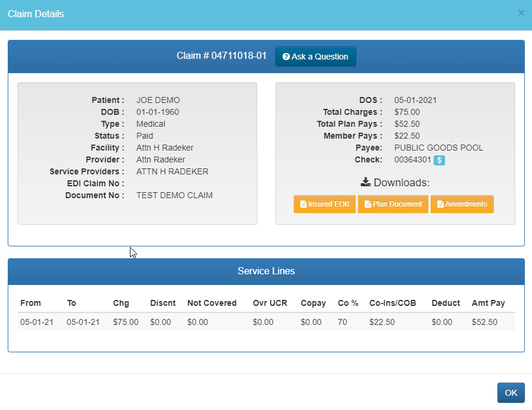Viewport: 532px width, 410px height.
Task: Click Total Plan Pays value $52.50
Action: [407, 124]
